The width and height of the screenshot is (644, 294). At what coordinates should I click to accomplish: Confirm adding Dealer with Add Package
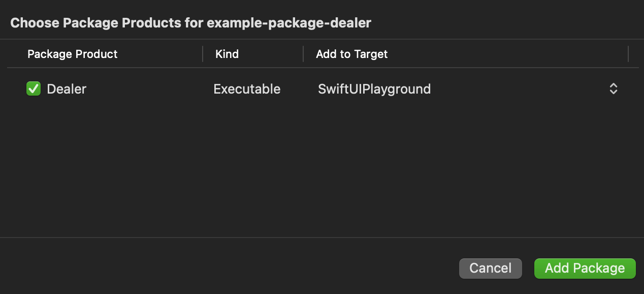(585, 268)
